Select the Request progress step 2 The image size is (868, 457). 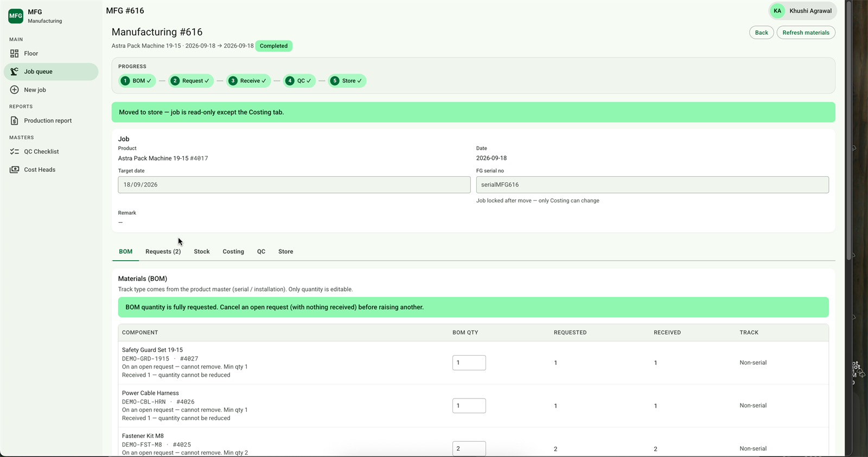click(191, 81)
